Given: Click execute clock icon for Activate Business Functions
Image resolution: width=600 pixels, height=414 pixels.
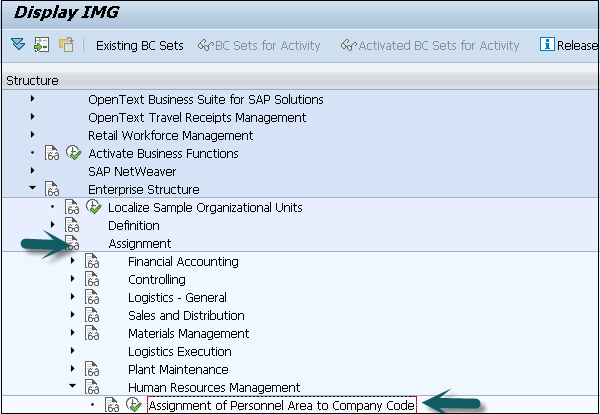Looking at the screenshot, I should (x=73, y=153).
